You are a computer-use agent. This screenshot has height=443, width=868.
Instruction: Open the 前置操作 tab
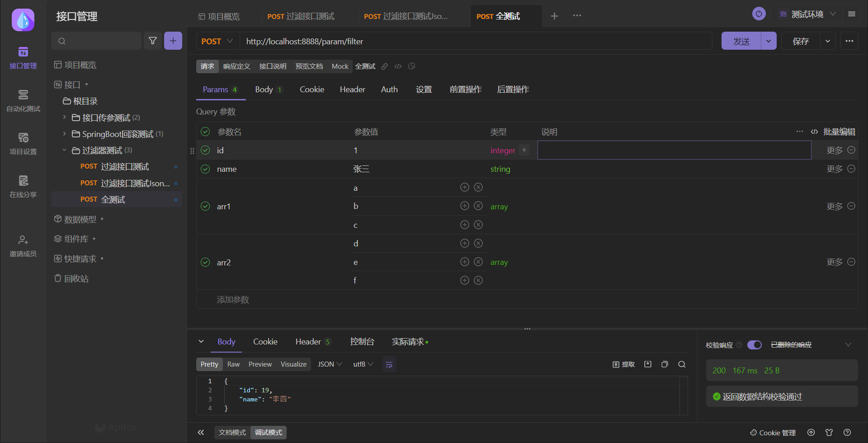[466, 90]
